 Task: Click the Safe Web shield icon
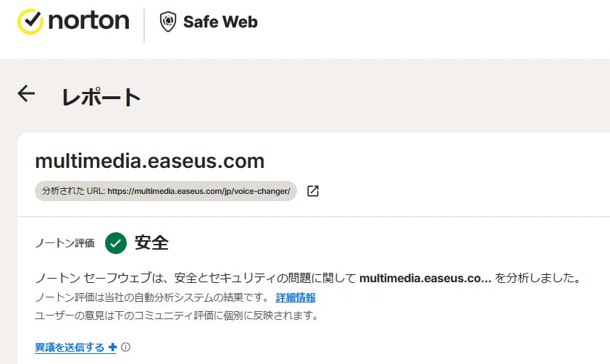(167, 22)
